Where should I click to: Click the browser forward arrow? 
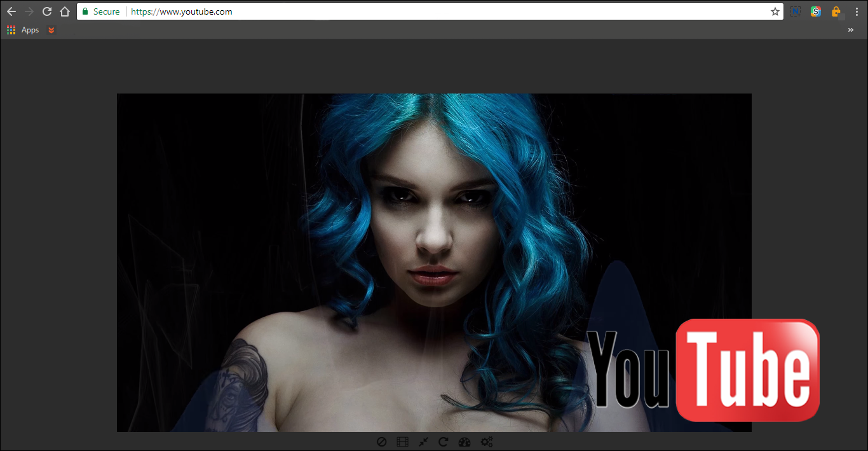(29, 11)
